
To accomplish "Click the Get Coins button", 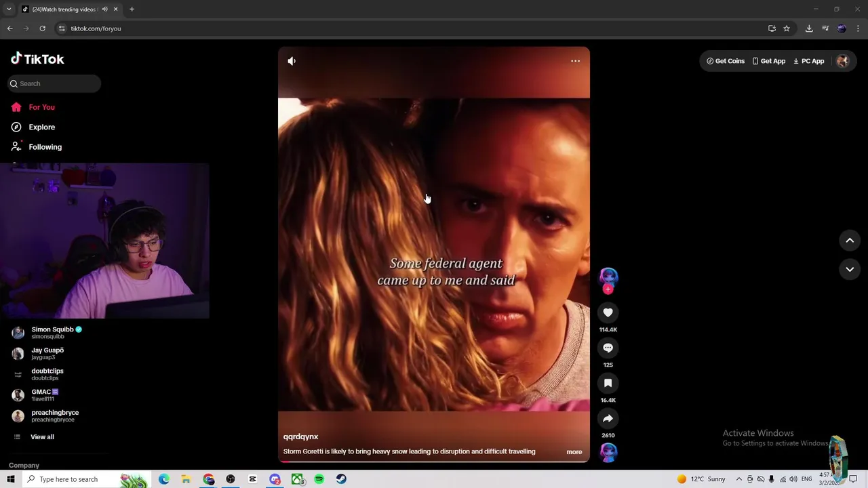I will pyautogui.click(x=726, y=61).
